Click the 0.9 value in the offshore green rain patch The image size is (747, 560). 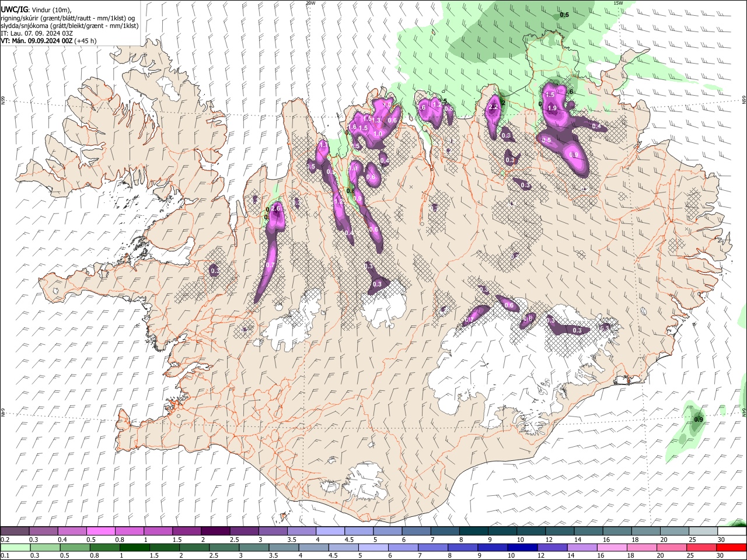[699, 420]
